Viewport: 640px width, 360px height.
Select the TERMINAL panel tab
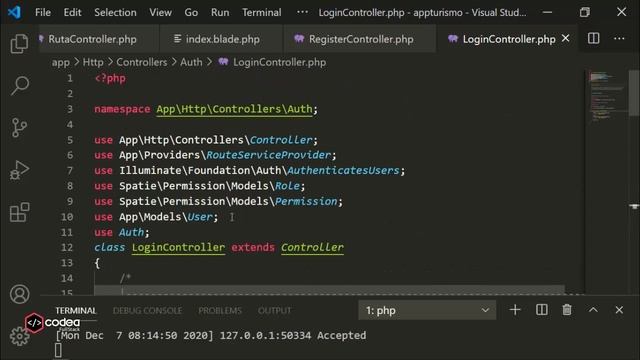click(76, 311)
